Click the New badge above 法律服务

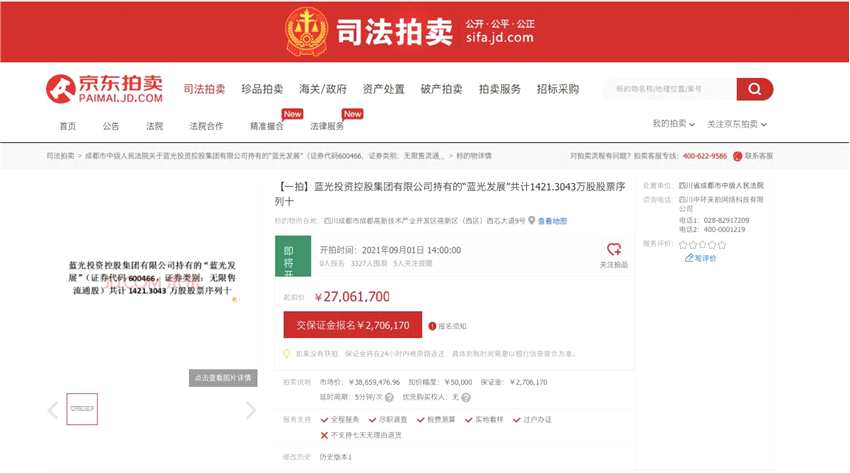(x=352, y=114)
